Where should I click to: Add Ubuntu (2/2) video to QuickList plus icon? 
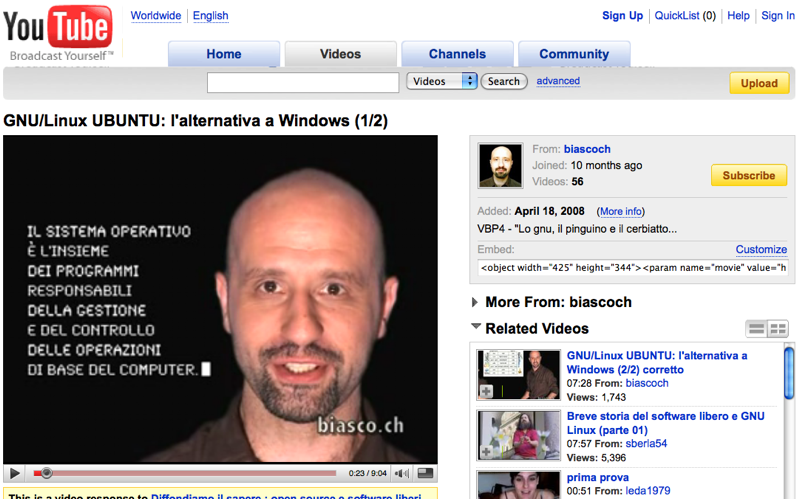click(486, 391)
